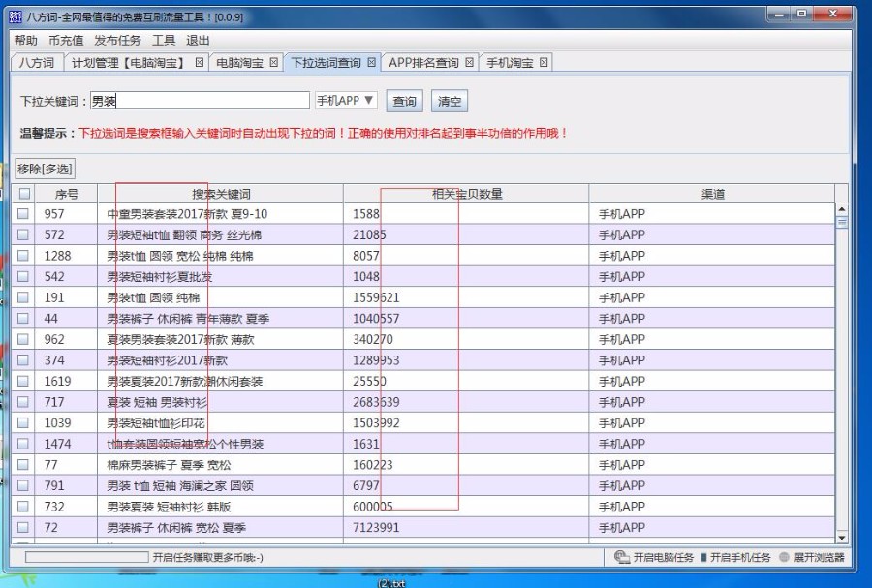
Task: Click the 相关宝贝数量 column header
Action: pyautogui.click(x=467, y=194)
